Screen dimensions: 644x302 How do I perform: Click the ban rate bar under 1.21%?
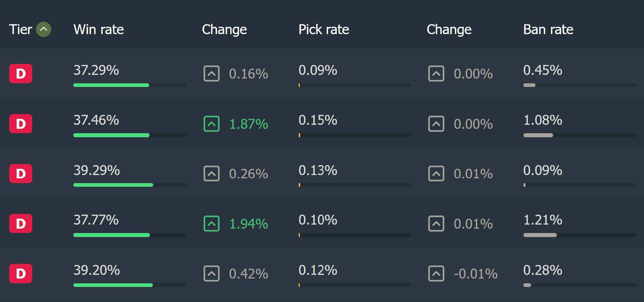point(579,235)
